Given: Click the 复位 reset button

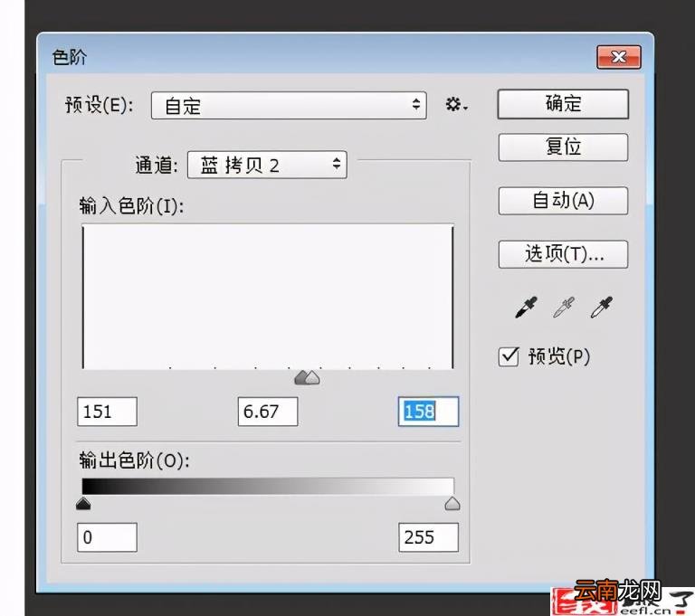Looking at the screenshot, I should click(x=563, y=147).
